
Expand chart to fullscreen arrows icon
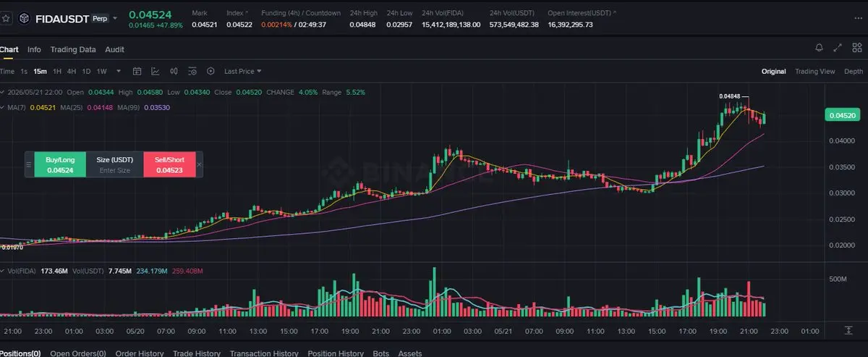(x=838, y=48)
